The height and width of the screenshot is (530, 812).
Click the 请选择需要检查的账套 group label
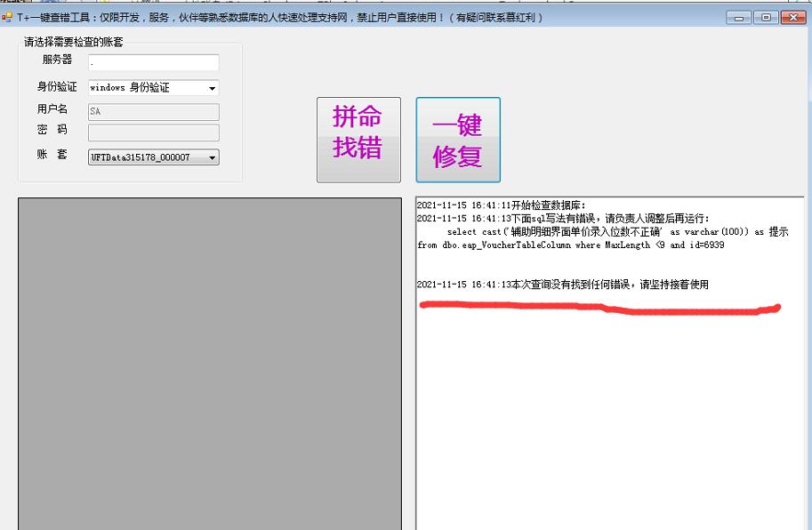74,42
